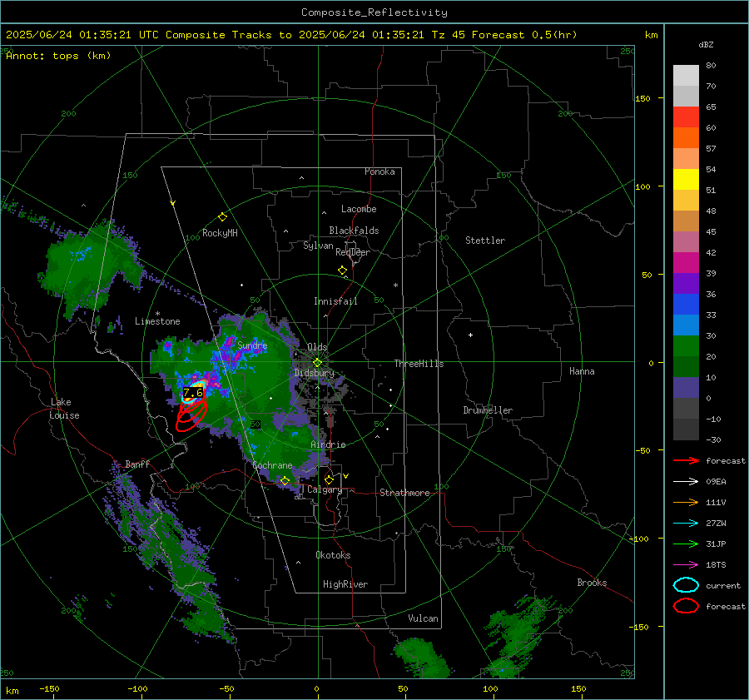749x700 pixels.
Task: Click the dBZ colorbar heading
Action: (x=706, y=45)
